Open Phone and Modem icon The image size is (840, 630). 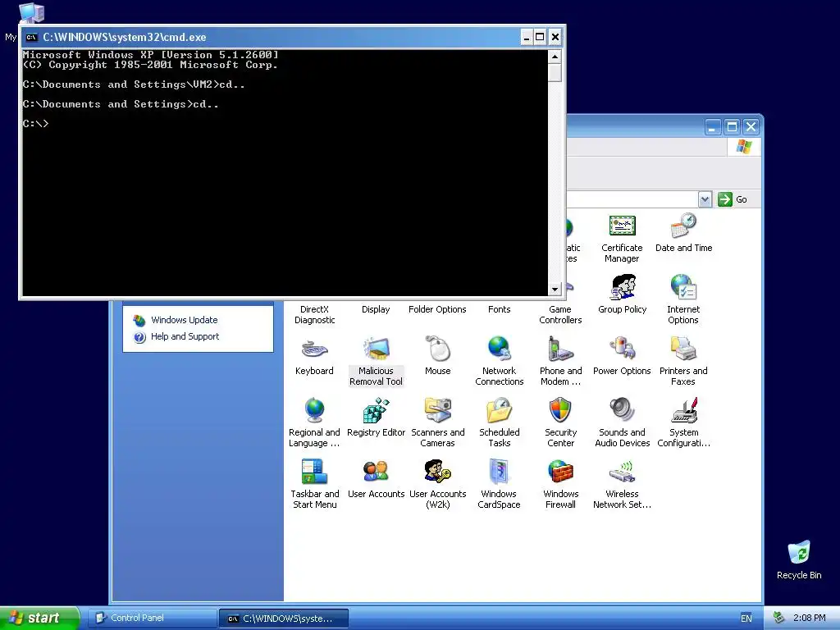pyautogui.click(x=560, y=362)
